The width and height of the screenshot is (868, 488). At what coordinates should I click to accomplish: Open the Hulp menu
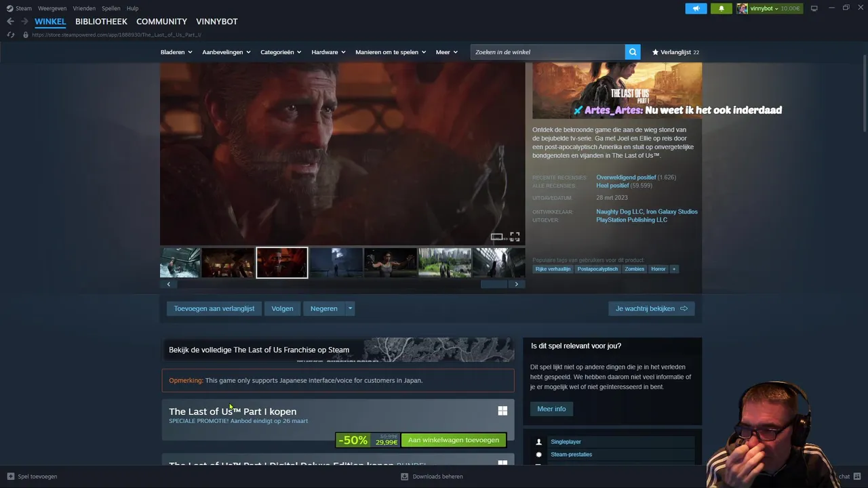(132, 8)
